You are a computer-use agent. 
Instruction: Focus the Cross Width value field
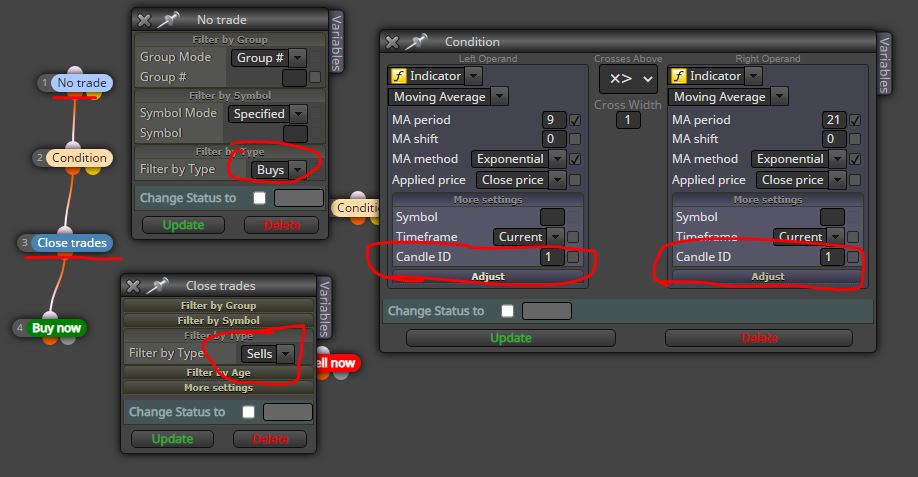628,121
